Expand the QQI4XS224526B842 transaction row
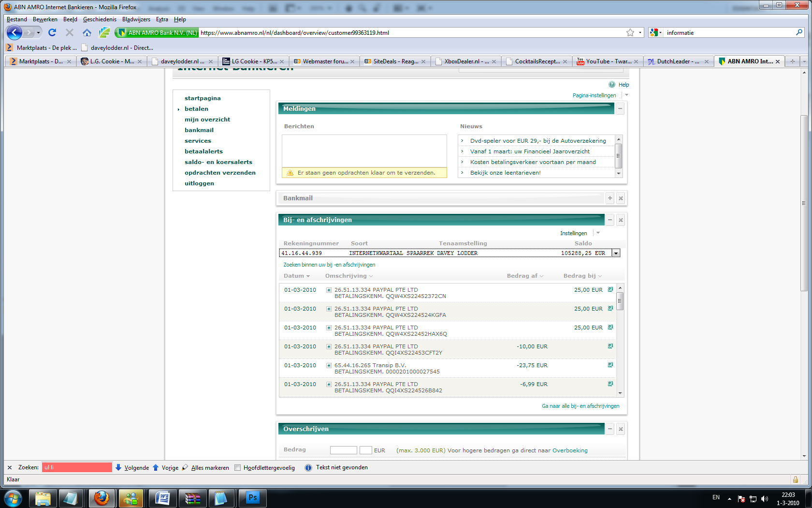 click(329, 385)
